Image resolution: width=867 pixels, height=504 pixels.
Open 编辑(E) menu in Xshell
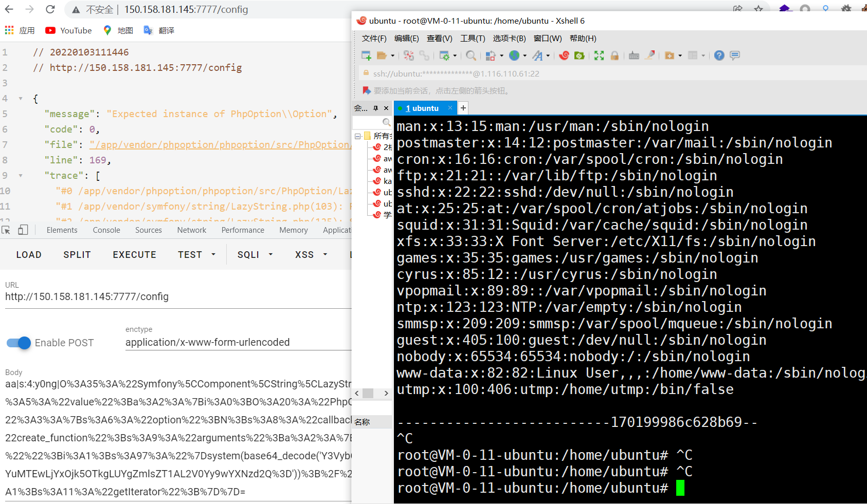(x=406, y=39)
